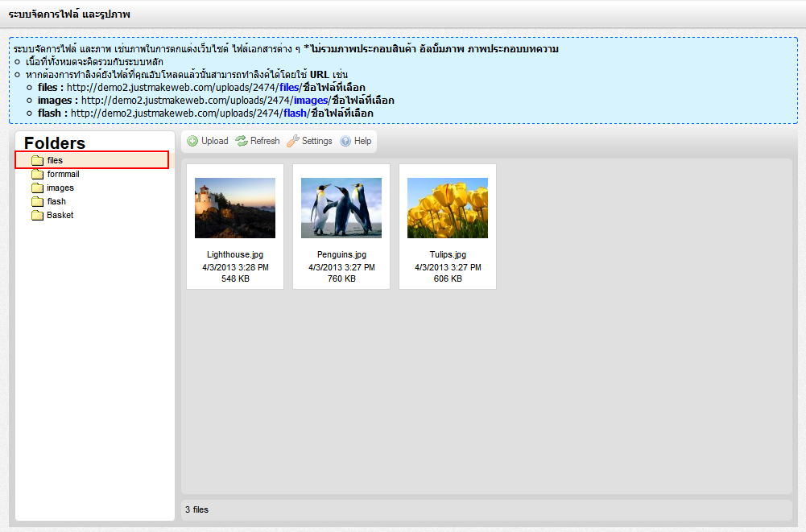
Task: Open Settings via the wrench icon
Action: (x=293, y=141)
